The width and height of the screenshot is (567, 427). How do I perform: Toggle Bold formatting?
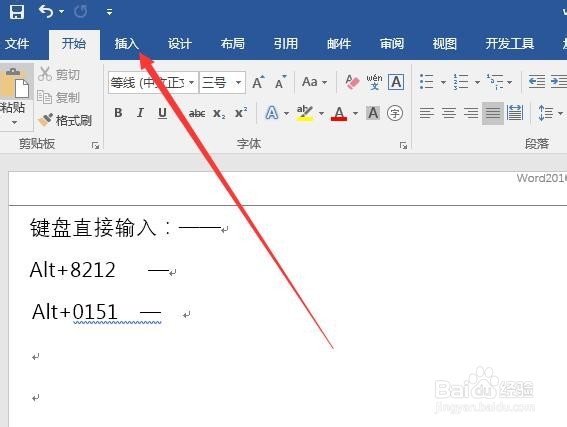(x=118, y=113)
